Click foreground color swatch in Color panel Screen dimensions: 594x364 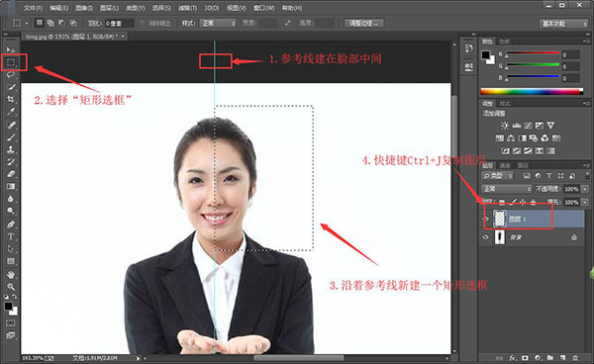(x=486, y=55)
